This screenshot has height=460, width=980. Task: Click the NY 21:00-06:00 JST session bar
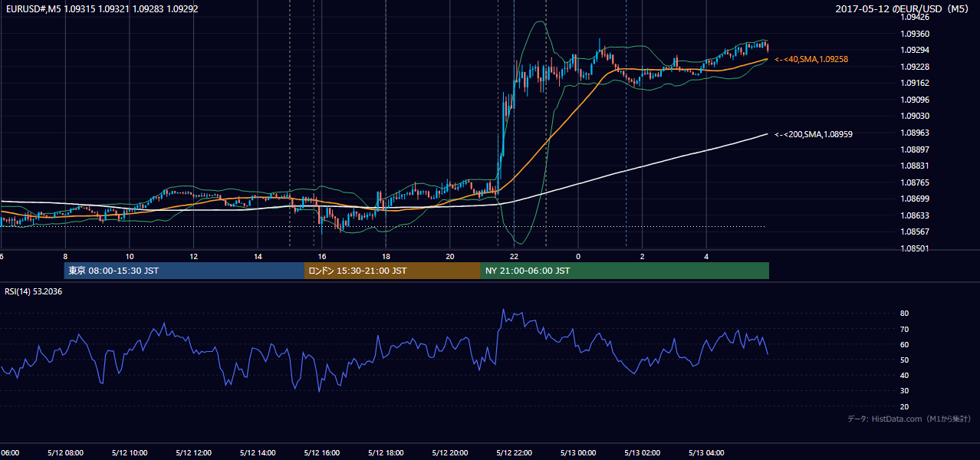[625, 271]
